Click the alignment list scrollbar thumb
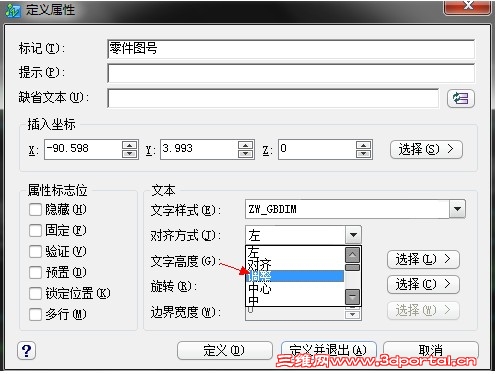Image resolution: width=496 pixels, height=374 pixels. pyautogui.click(x=352, y=267)
